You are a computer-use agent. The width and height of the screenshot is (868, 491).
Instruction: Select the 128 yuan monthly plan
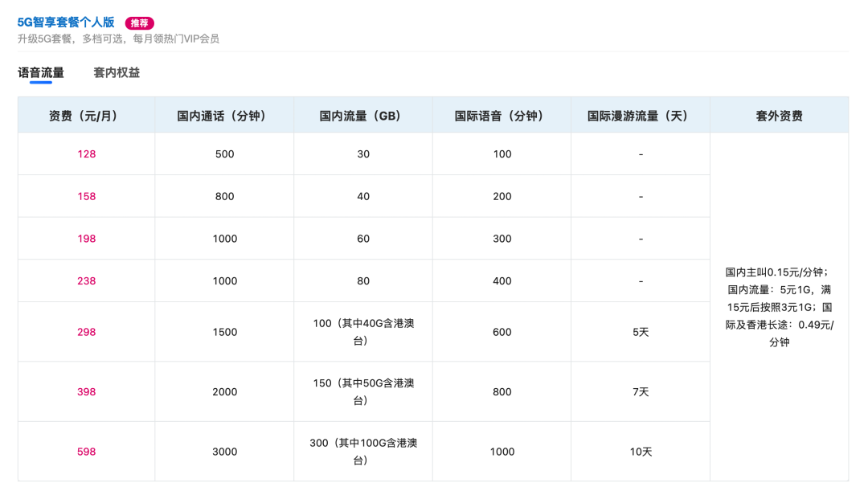85,153
